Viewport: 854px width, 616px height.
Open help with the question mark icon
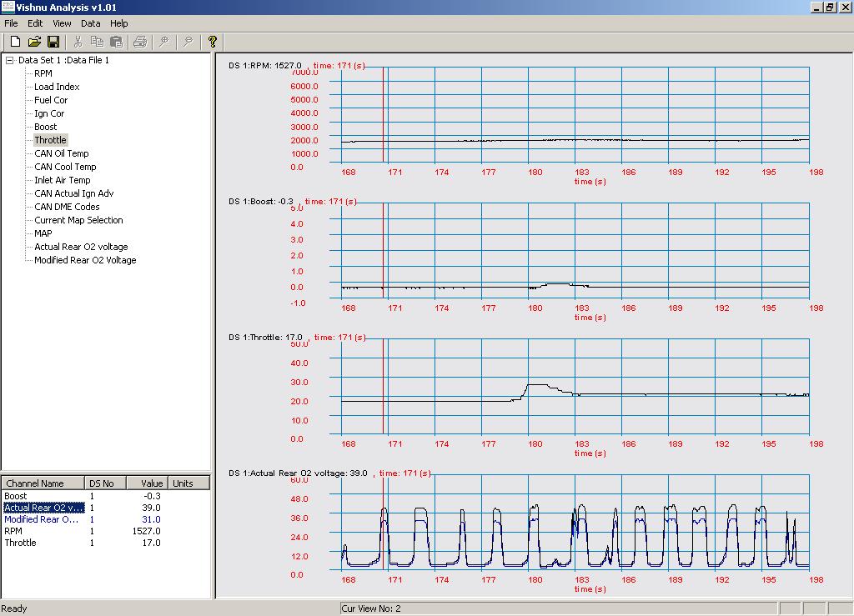tap(213, 42)
